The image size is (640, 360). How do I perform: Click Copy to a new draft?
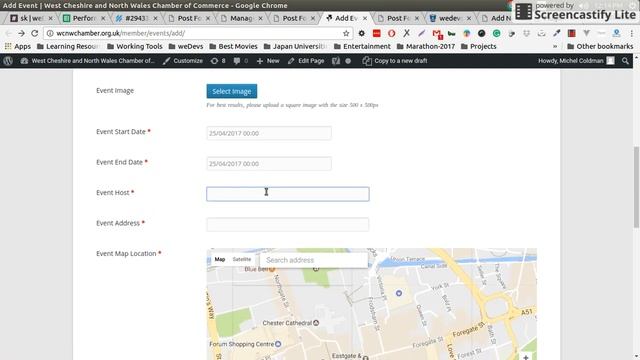[395, 61]
